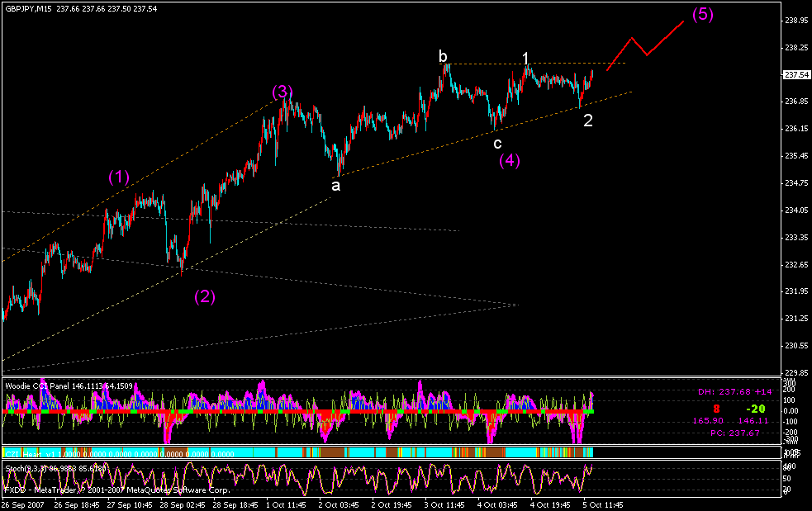
Task: Click the 238.25 price axis value
Action: pyautogui.click(x=796, y=48)
